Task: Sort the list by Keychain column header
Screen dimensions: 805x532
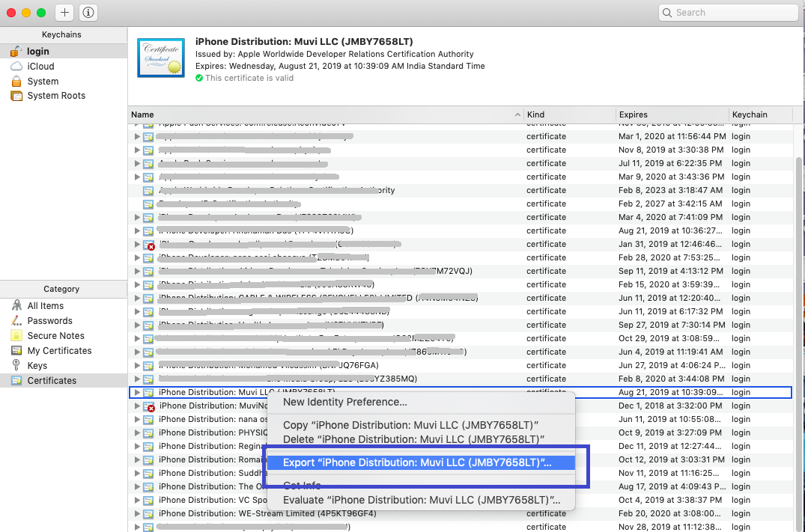Action: [x=761, y=115]
